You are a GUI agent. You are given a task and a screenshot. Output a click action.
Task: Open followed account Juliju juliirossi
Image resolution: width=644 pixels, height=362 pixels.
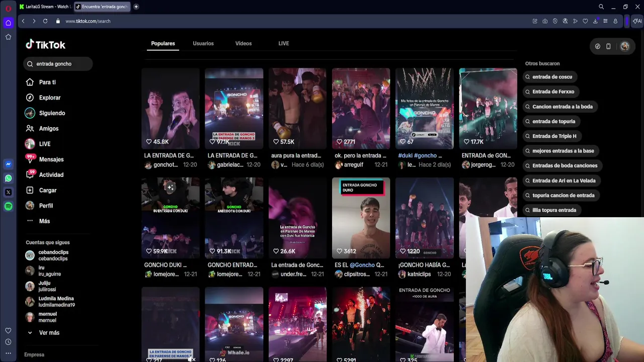pyautogui.click(x=41, y=286)
